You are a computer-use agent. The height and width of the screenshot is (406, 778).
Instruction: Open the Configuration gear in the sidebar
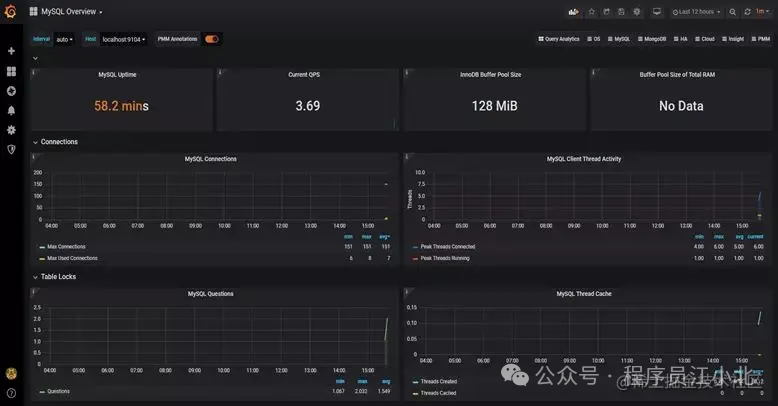tap(11, 130)
